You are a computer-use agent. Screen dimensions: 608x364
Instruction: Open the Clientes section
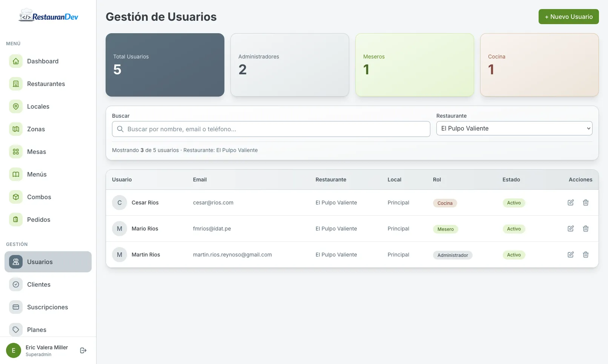point(48,284)
